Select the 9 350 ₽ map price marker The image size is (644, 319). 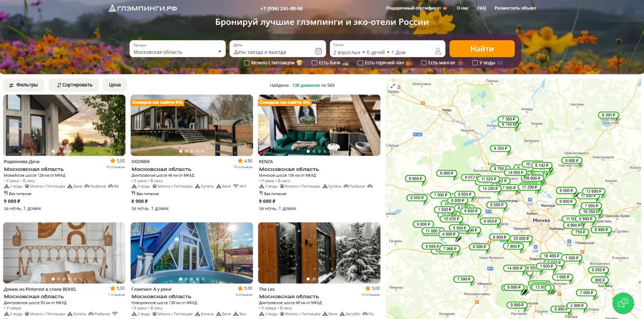pos(500,148)
